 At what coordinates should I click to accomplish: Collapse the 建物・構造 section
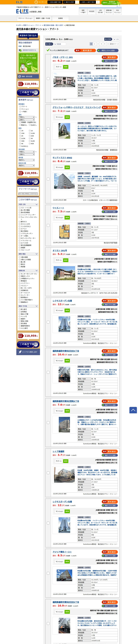pos(28,254)
